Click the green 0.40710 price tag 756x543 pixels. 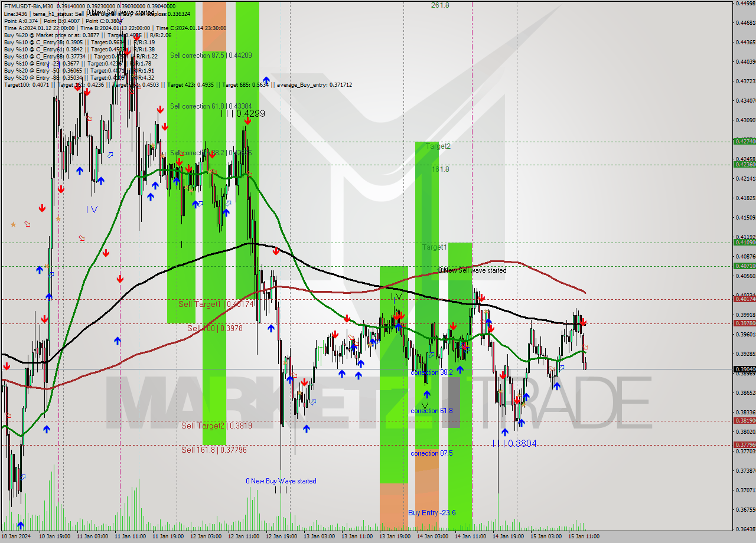[x=744, y=266]
